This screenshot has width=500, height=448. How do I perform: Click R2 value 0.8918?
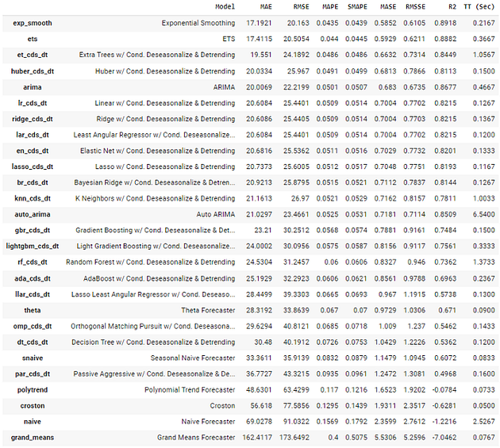(x=445, y=23)
